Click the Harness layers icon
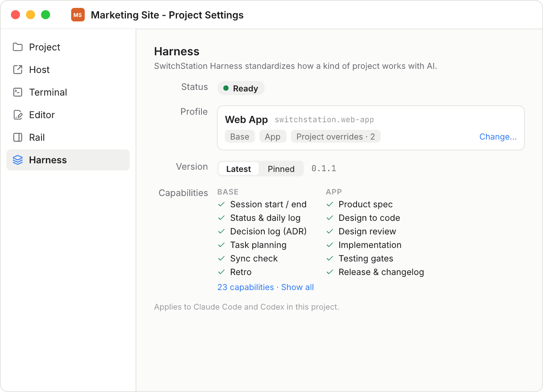This screenshot has width=543, height=392. 18,160
